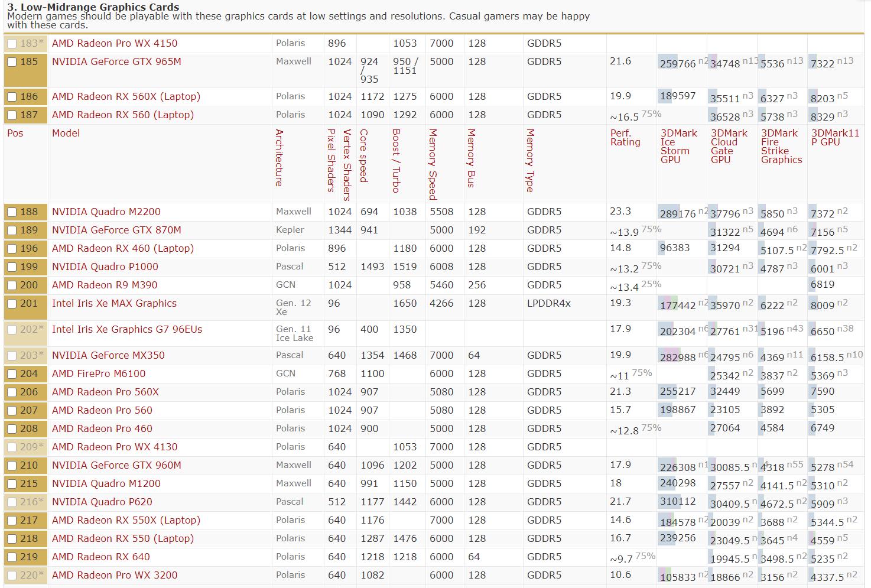Open the NVIDIA GeForce MX350 link

pyautogui.click(x=108, y=355)
